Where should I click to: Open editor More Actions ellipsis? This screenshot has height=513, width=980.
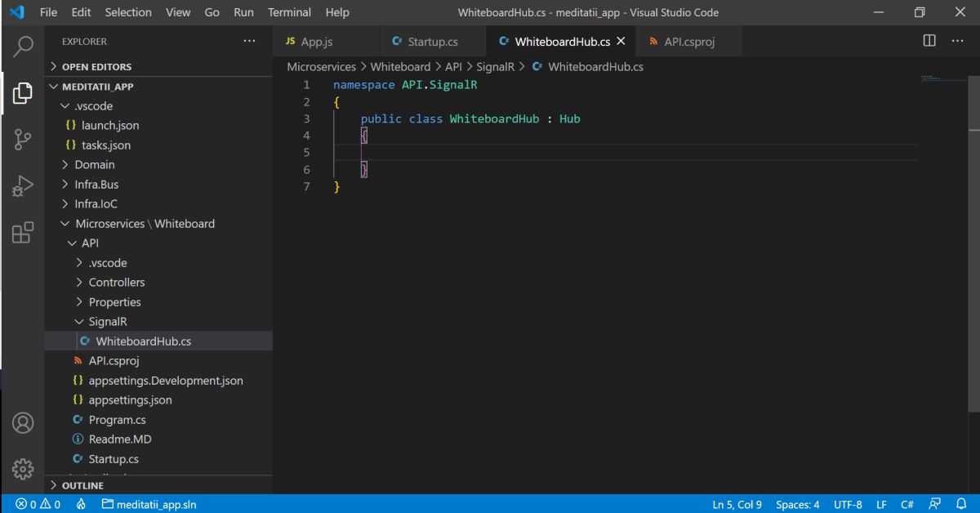(958, 41)
